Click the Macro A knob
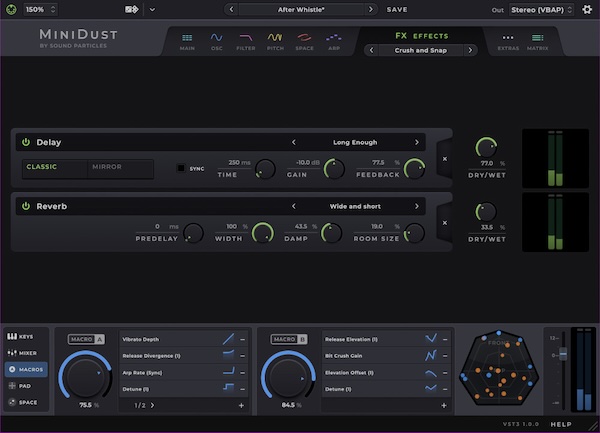Viewport: 600px width, 433px height. click(85, 377)
